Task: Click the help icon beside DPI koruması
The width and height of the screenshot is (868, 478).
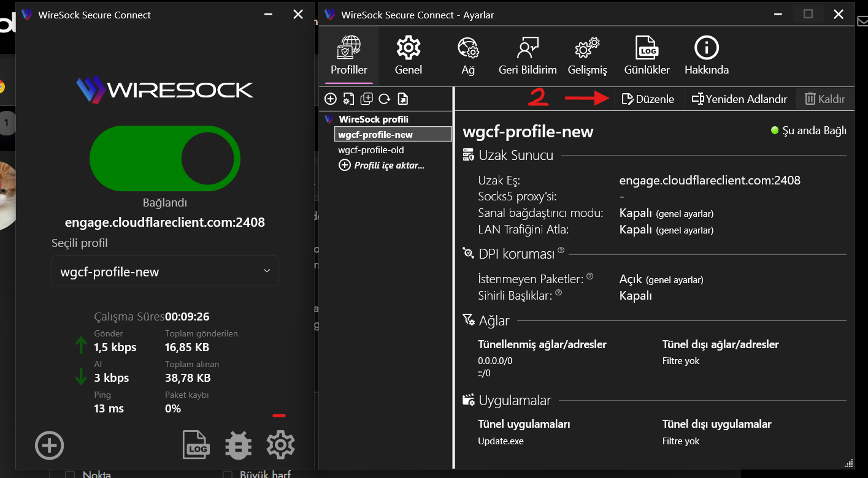Action: [x=561, y=250]
